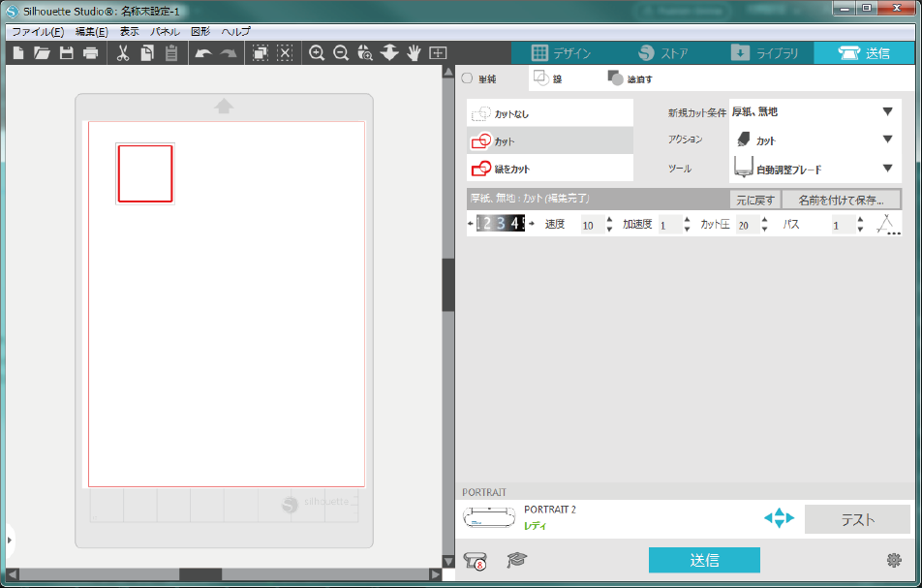The image size is (922, 588).
Task: Click the パス value field
Action: point(842,225)
